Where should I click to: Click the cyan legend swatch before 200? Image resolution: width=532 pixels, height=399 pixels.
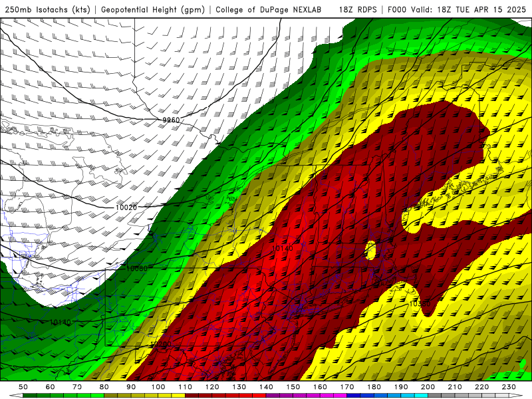(x=421, y=395)
